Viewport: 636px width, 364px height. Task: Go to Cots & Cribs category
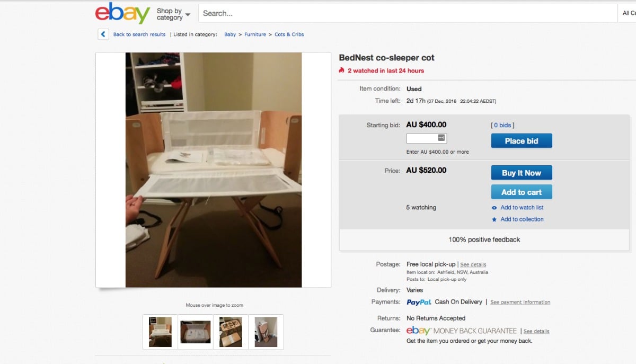289,34
